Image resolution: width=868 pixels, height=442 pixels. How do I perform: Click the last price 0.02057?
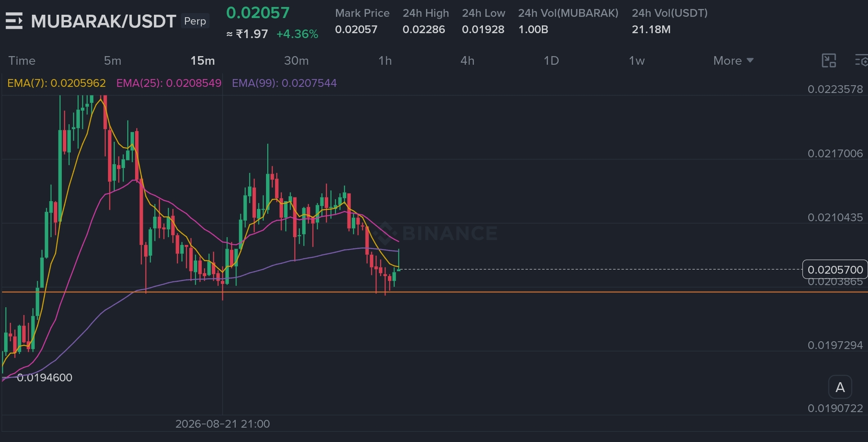(258, 13)
